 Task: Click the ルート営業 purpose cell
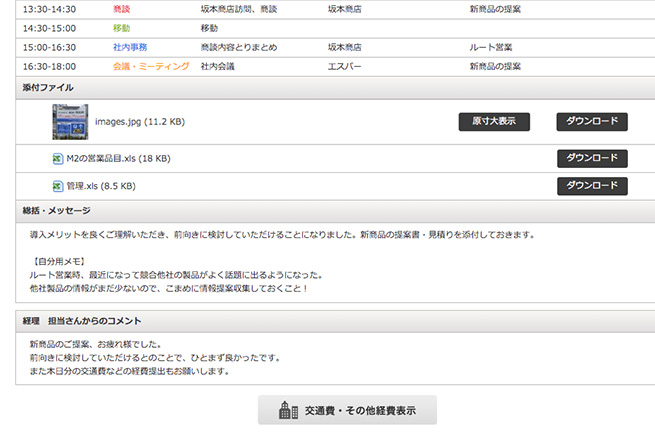pyautogui.click(x=491, y=47)
